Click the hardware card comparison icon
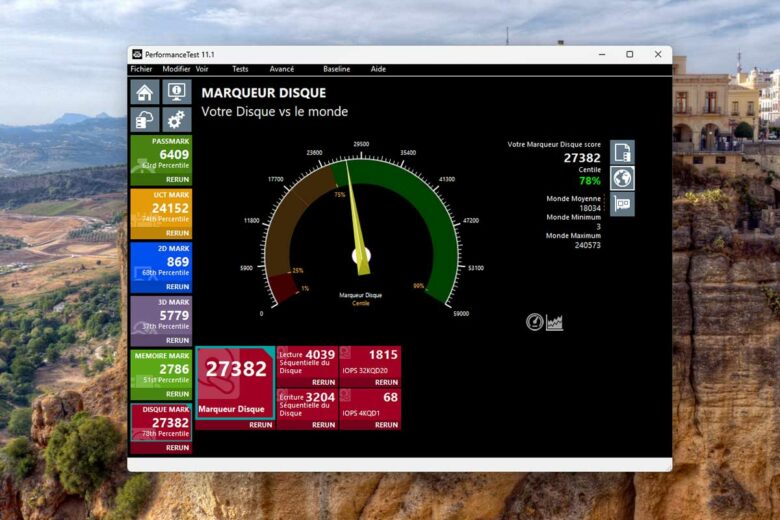 622,204
